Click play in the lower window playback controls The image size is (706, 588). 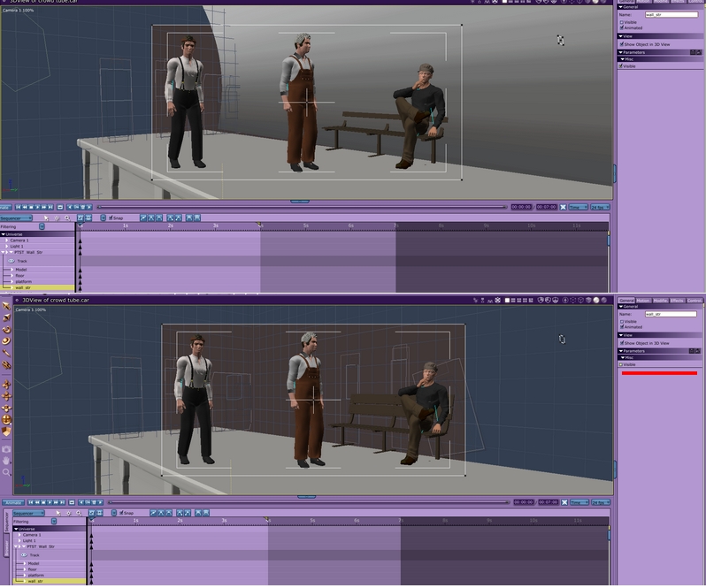50,502
